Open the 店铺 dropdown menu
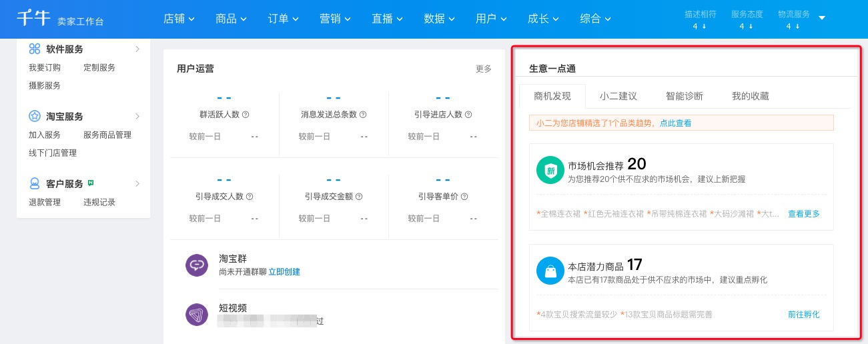 coord(179,19)
